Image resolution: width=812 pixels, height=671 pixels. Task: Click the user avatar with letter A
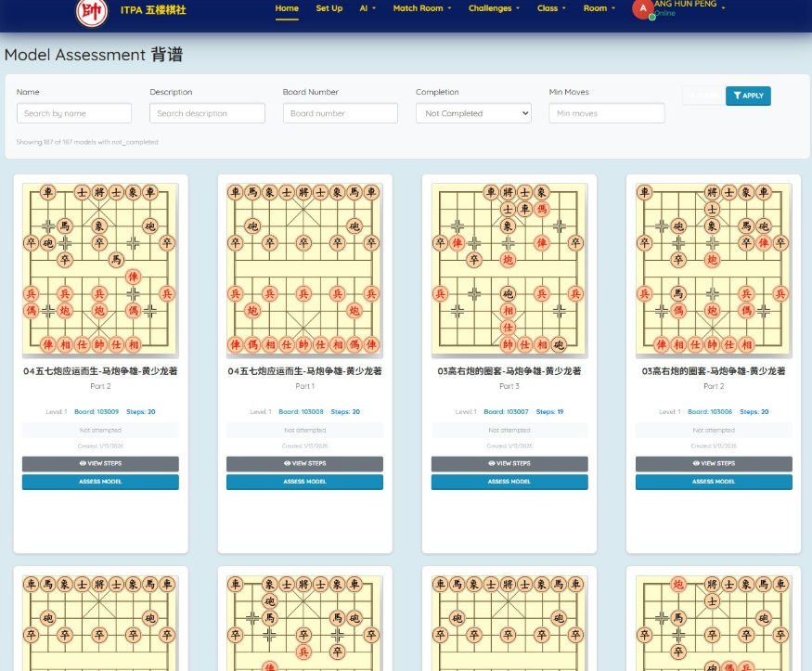tap(643, 8)
